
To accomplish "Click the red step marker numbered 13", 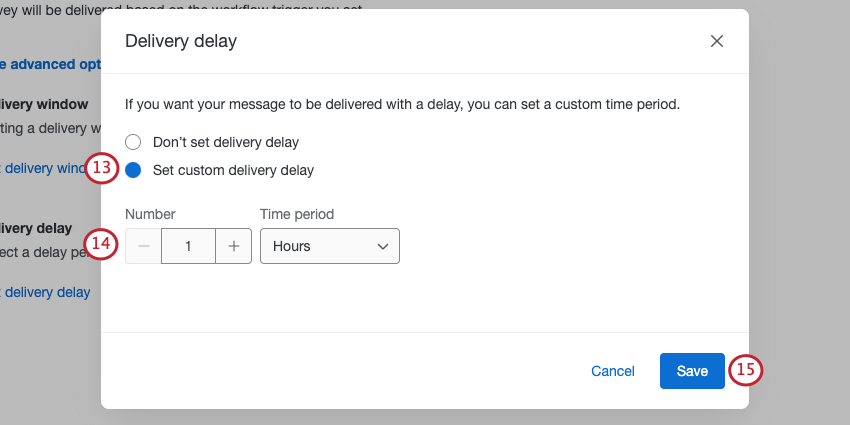I will tap(102, 168).
